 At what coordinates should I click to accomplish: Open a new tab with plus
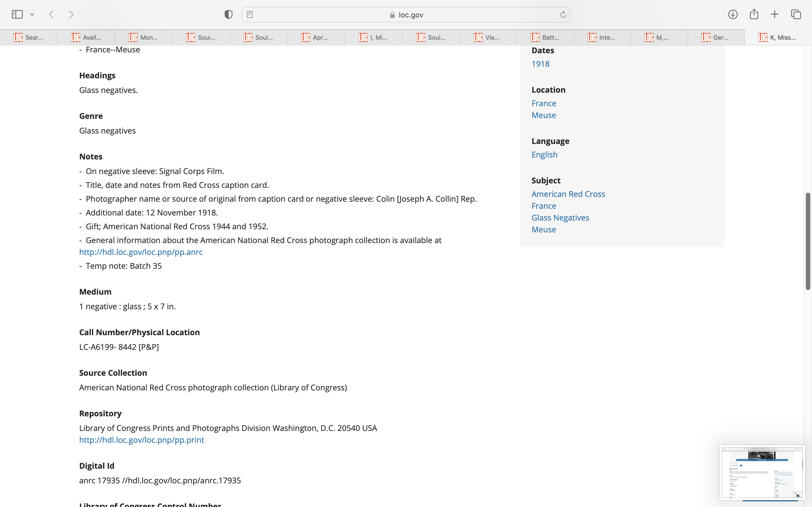[x=775, y=14]
